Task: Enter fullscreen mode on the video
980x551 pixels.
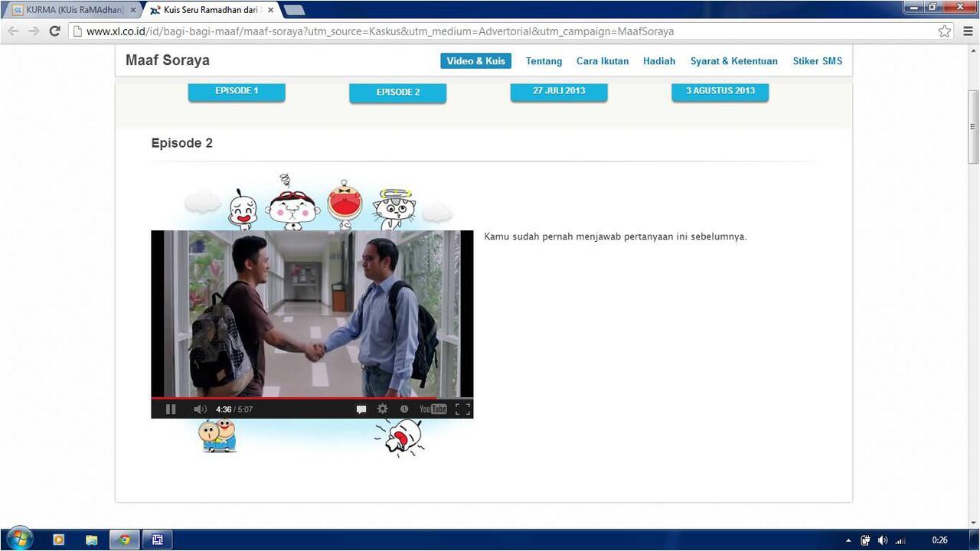Action: 462,409
